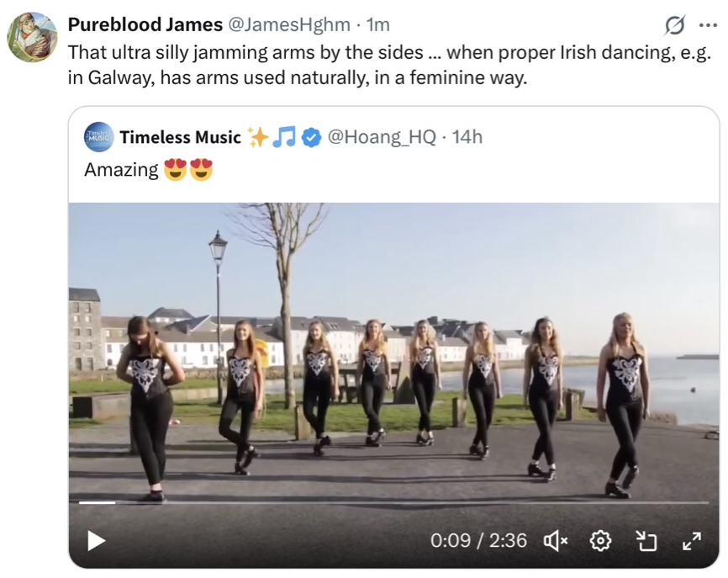This screenshot has height=578, width=728.
Task: Toggle picture-in-picture mode for the video
Action: pyautogui.click(x=646, y=540)
